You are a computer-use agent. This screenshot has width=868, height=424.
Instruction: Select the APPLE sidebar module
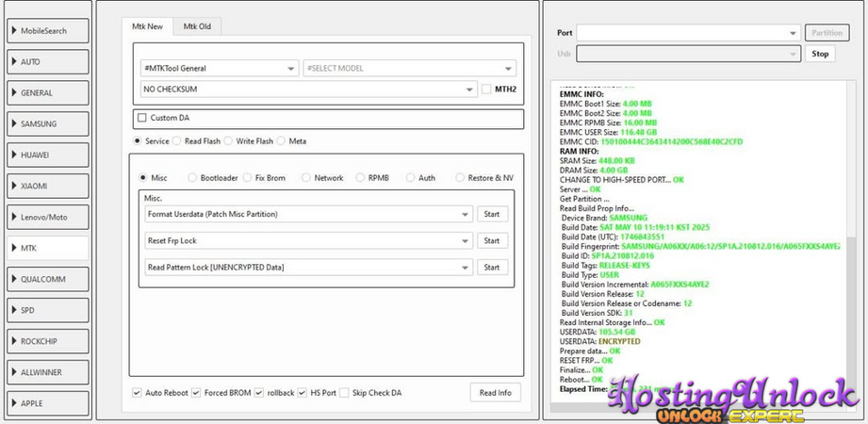[47, 403]
